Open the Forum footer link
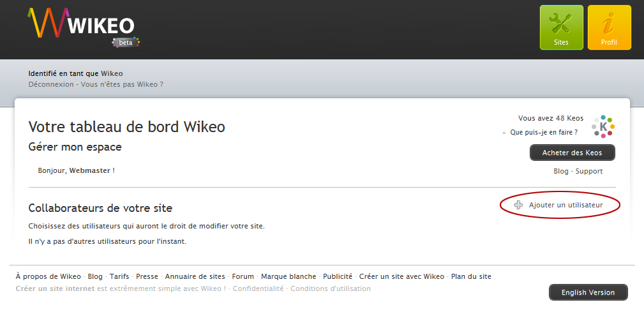 pyautogui.click(x=243, y=276)
